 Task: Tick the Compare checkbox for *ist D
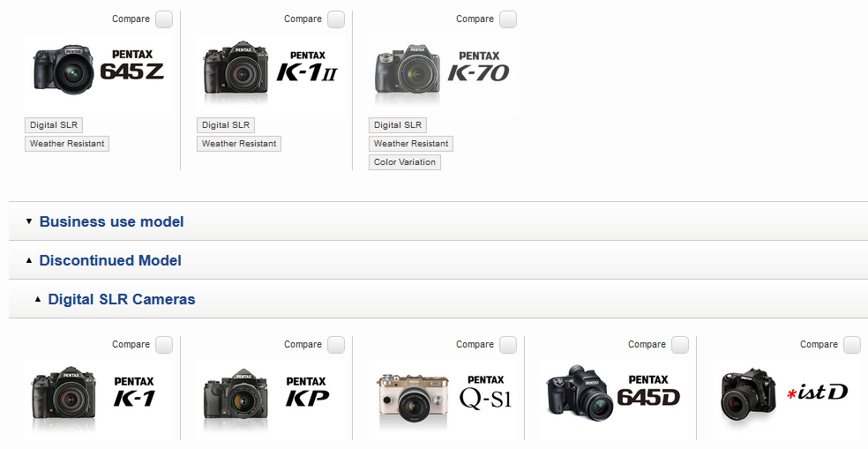click(x=852, y=345)
